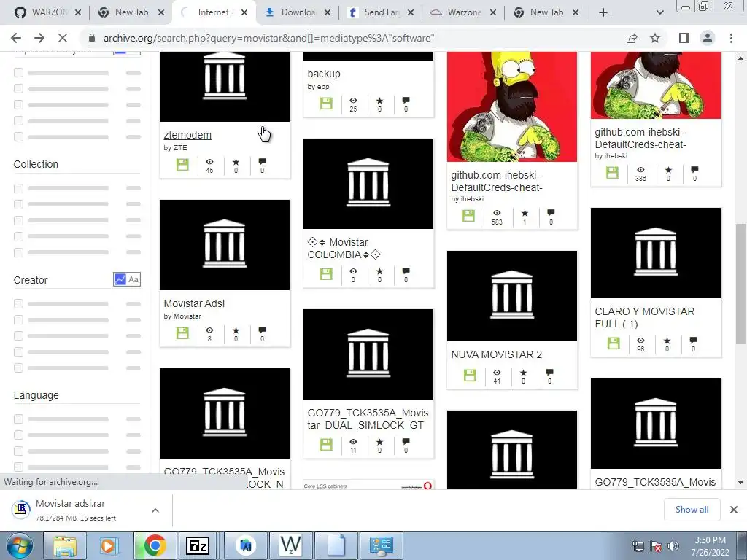The image size is (747, 560).
Task: Click the software icon under Movistar Adsl
Action: pos(182,332)
